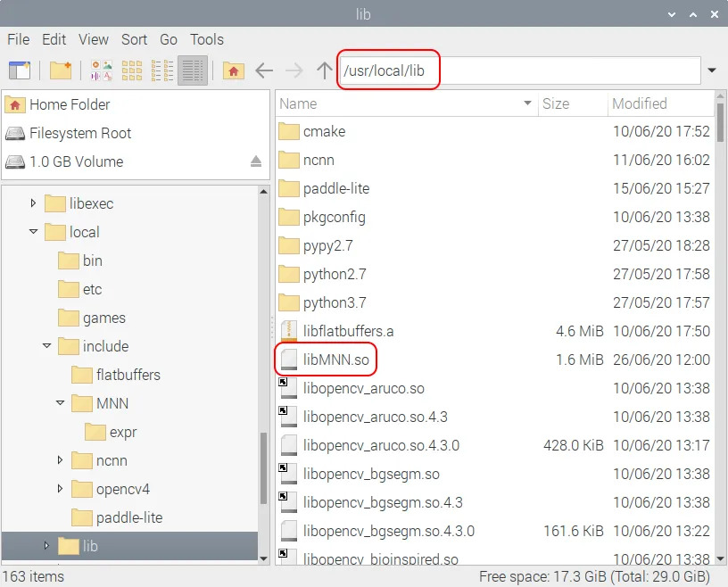Click the file list vertical scrollbar thumb
The height and width of the screenshot is (587, 728).
(x=720, y=122)
